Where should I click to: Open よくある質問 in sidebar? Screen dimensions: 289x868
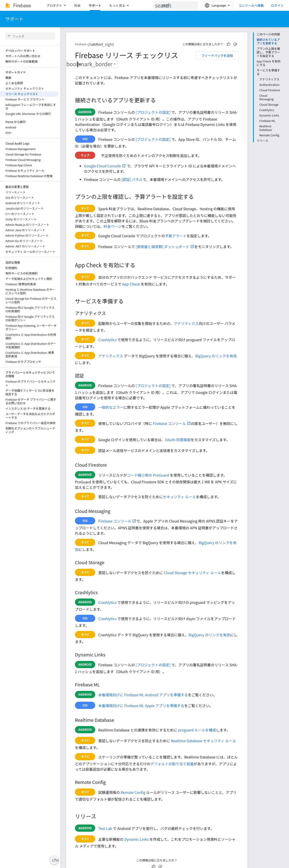14,83
